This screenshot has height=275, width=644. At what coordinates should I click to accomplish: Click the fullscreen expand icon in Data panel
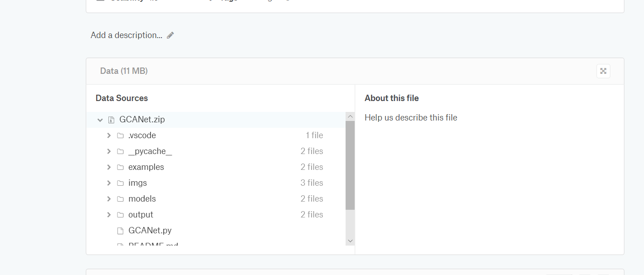[x=603, y=71]
